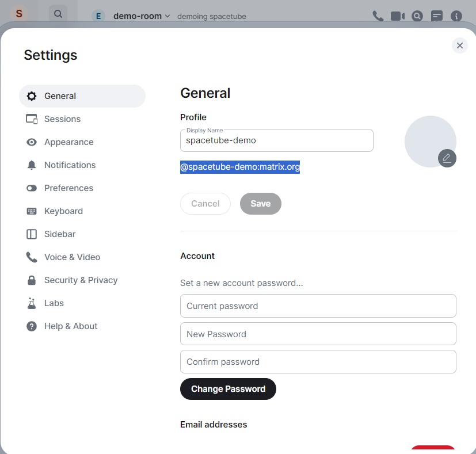Open Keyboard settings tab
The image size is (476, 454).
[82, 211]
